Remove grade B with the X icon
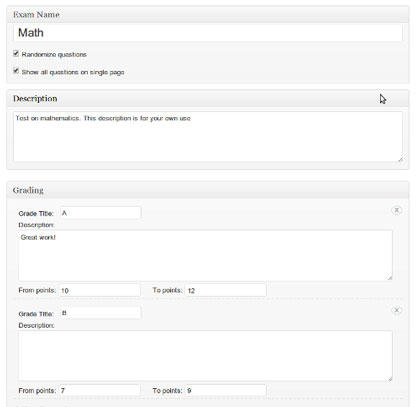 [396, 310]
